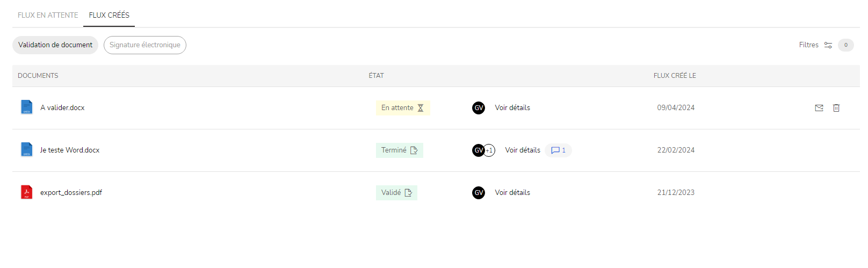868x268 pixels.
Task: Click the En attente status badge
Action: 403,108
